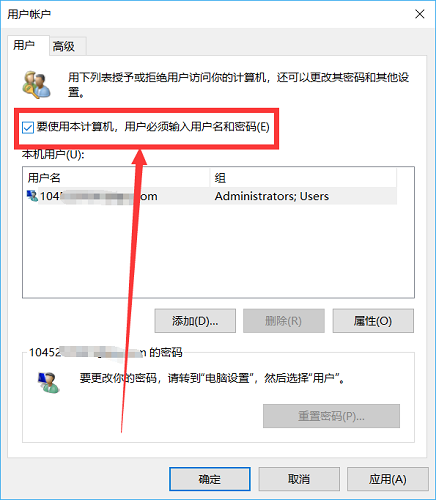Viewport: 436px width, 500px height.
Task: Click the empty area of the user list
Action: pos(218,250)
